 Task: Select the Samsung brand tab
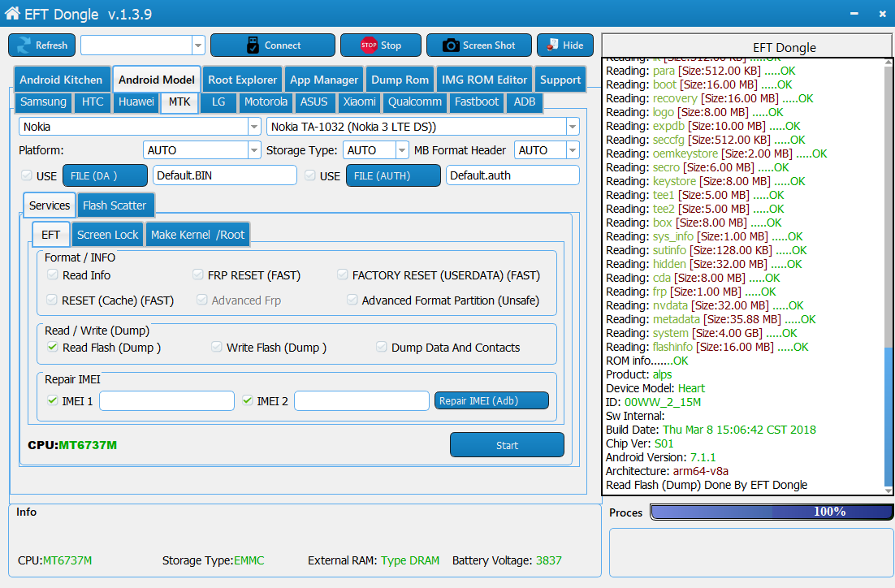click(43, 102)
